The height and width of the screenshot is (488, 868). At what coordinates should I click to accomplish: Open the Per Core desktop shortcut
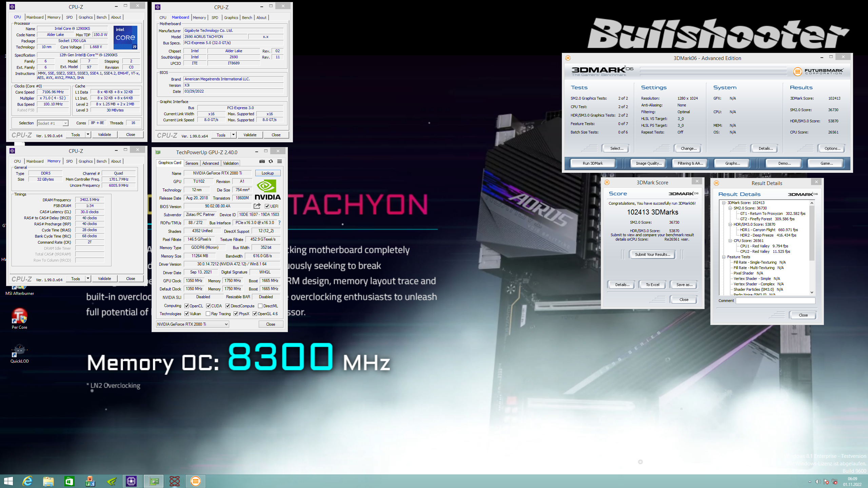coord(19,319)
